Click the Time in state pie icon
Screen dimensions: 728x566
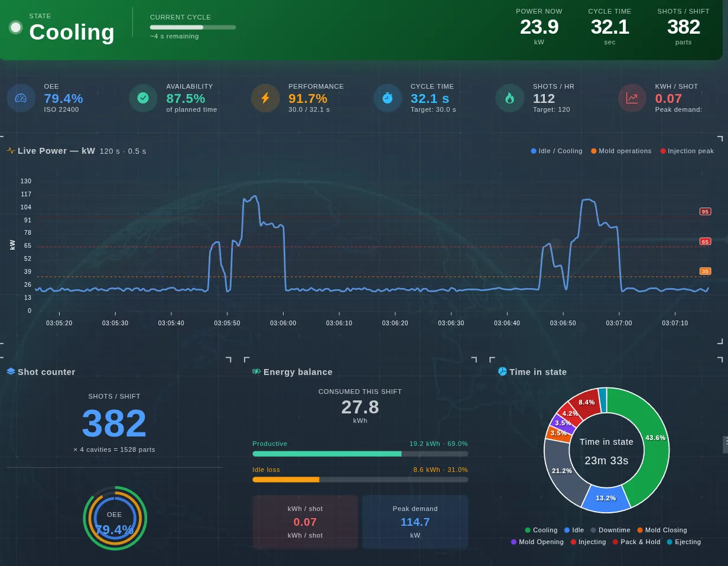pos(502,371)
